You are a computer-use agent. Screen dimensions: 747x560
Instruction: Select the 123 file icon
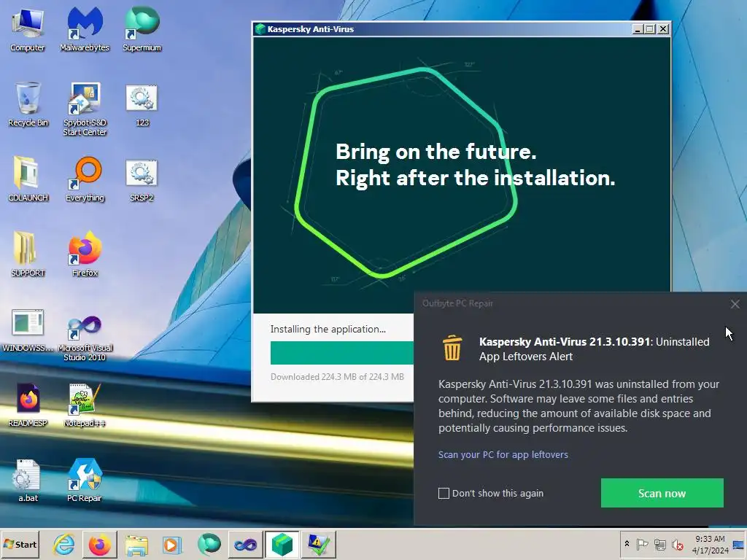142,105
